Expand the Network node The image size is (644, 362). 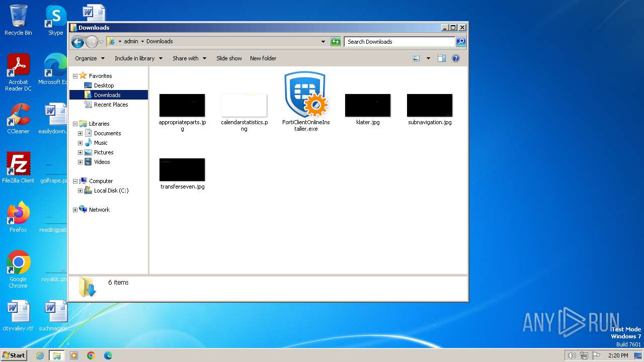pos(75,210)
